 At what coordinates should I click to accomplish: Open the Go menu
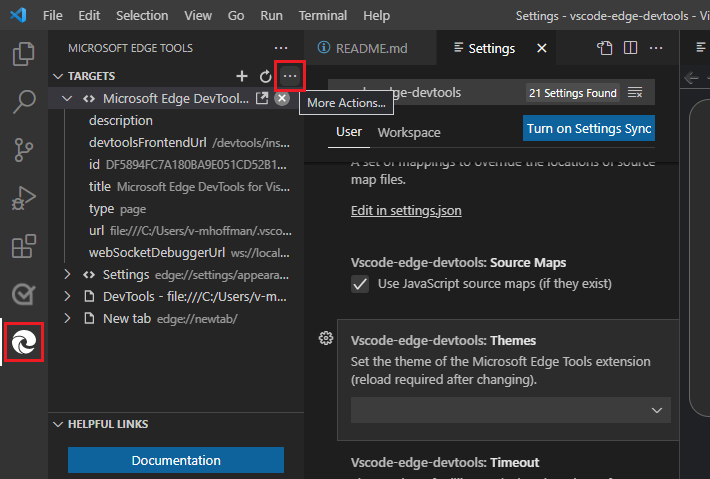(236, 15)
